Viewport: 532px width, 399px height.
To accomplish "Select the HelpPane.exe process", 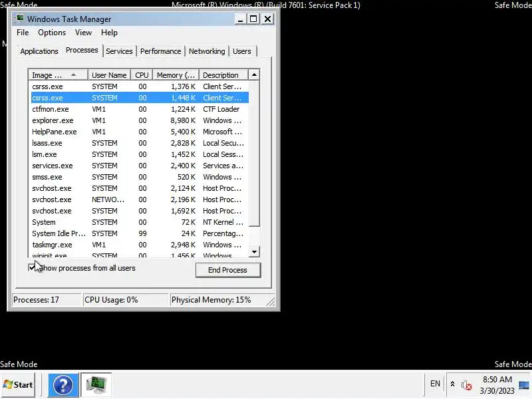I will point(139,132).
